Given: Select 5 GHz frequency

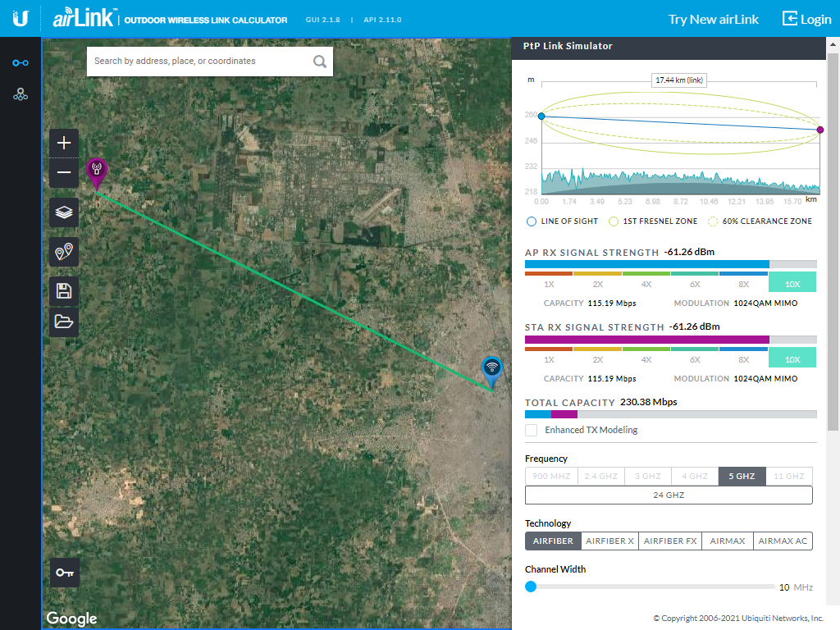Looking at the screenshot, I should 742,477.
